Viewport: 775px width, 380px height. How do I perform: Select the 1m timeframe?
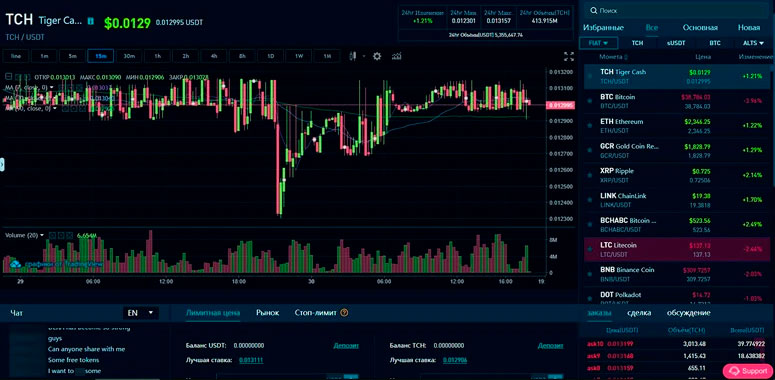(x=44, y=56)
